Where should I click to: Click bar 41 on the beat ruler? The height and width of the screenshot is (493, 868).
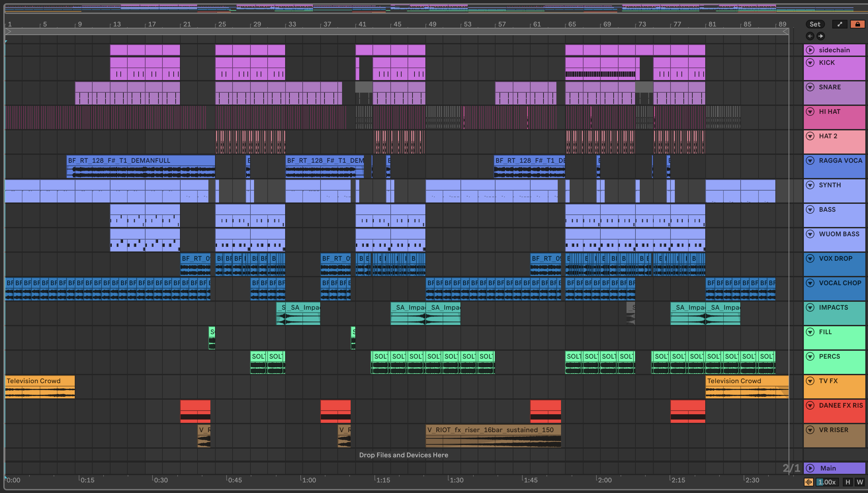pos(362,24)
